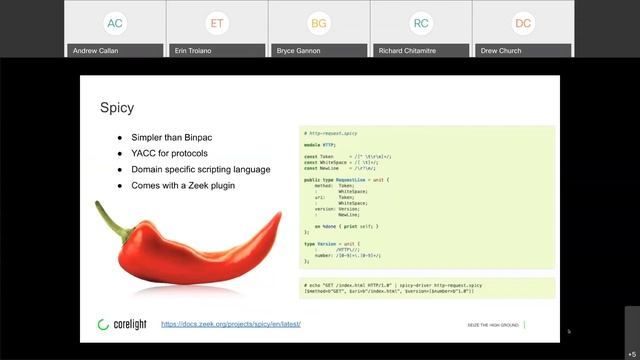The width and height of the screenshot is (640, 360).
Task: Click the Spicy slide title
Action: point(117,107)
